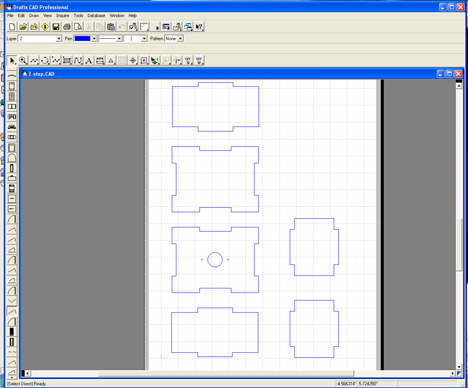This screenshot has width=468, height=388.
Task: Open the Database menu
Action: pos(96,16)
